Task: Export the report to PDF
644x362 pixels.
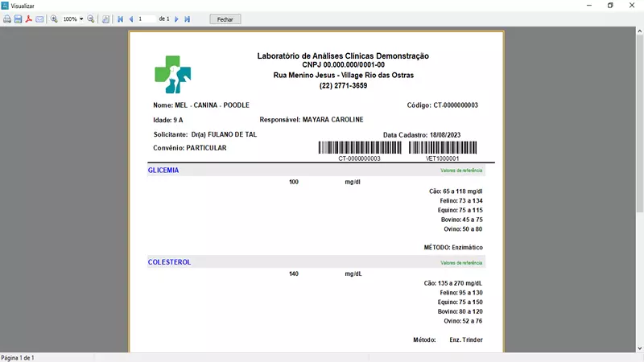Action: pos(28,19)
